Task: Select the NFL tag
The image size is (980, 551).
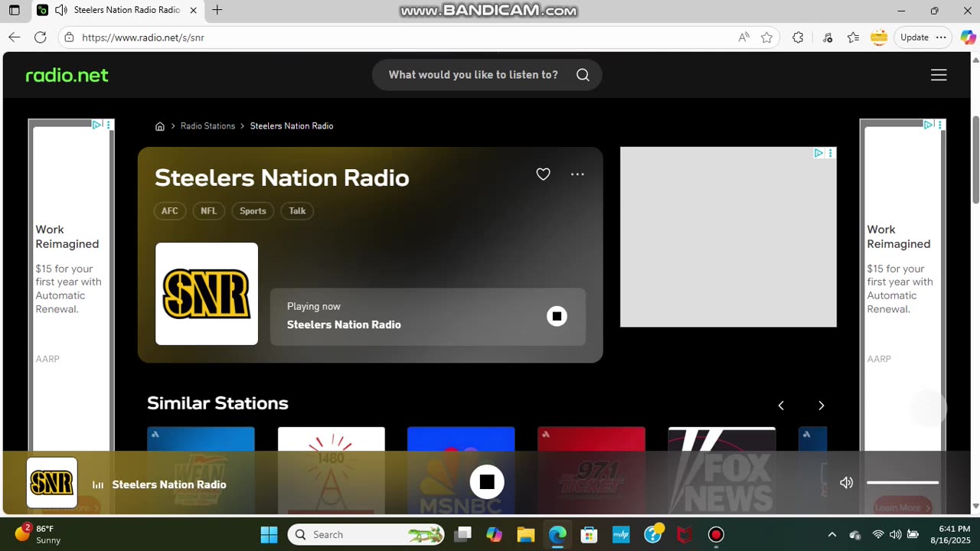Action: (209, 211)
